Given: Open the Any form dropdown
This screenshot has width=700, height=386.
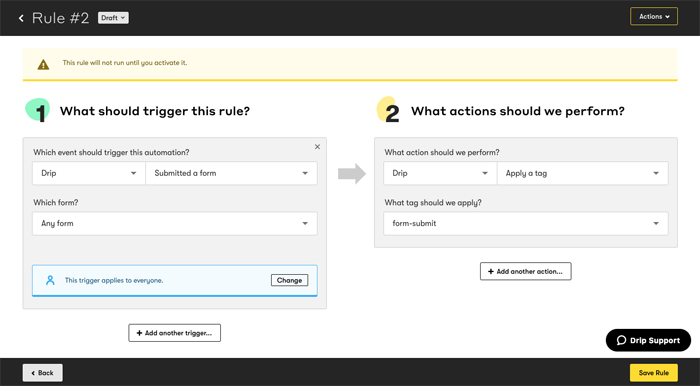Looking at the screenshot, I should click(175, 223).
